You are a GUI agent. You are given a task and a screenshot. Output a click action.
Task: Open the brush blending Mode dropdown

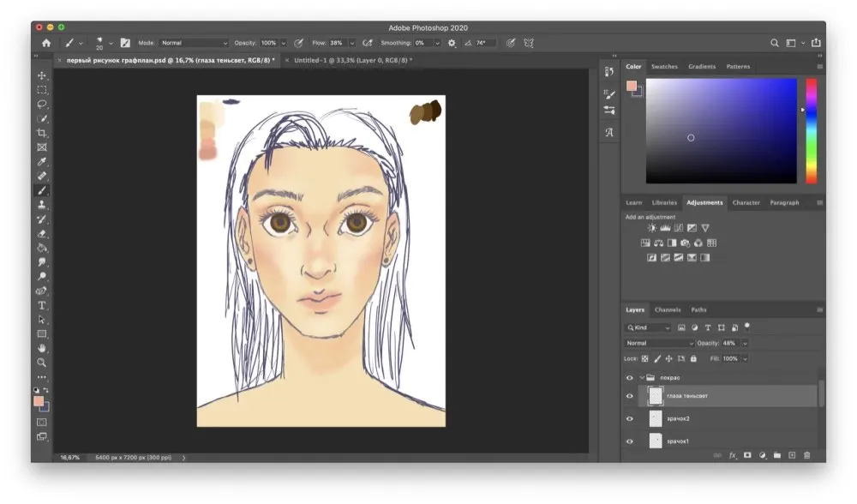pyautogui.click(x=195, y=43)
